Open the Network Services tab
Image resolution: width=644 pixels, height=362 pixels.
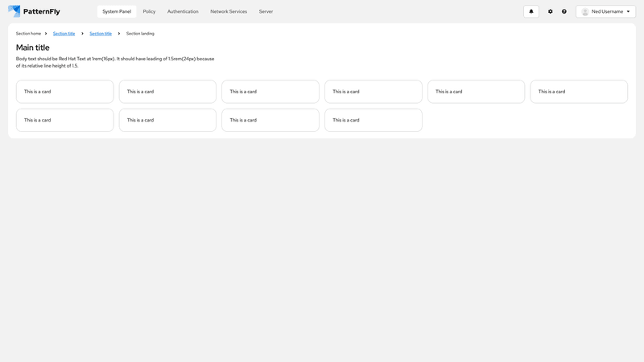point(229,11)
